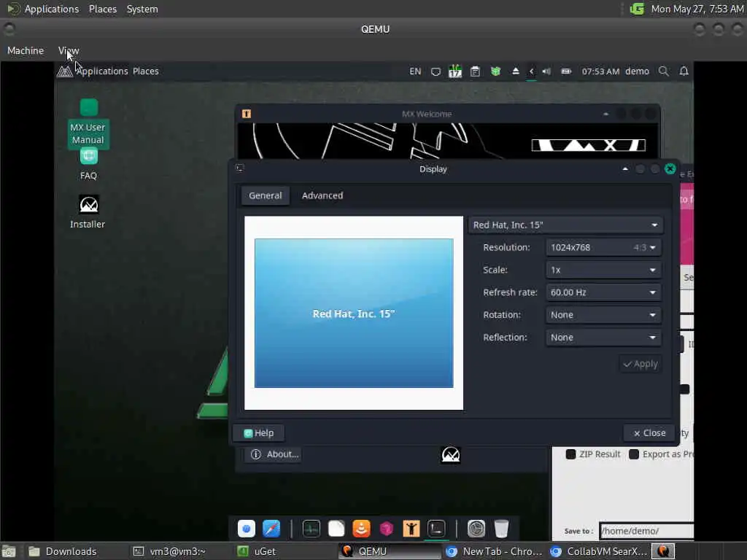Click the tray collapse arrow icon
Screen dimensions: 747x560
coord(532,71)
